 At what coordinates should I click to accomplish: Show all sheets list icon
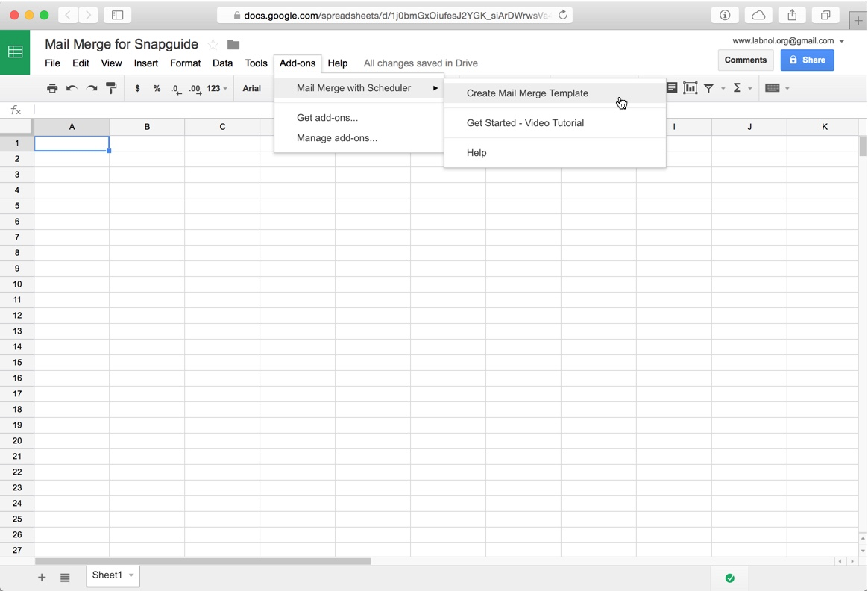click(x=65, y=578)
